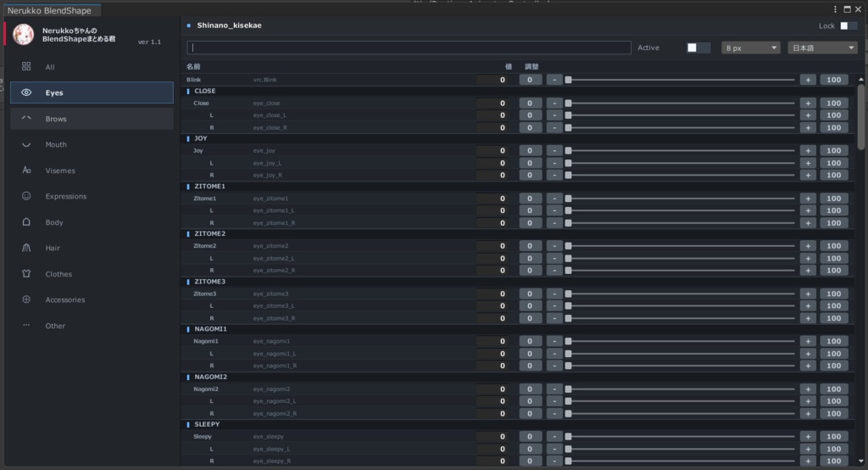This screenshot has height=470, width=868.
Task: Set eye_joy_L to 100 with its button
Action: 834,163
